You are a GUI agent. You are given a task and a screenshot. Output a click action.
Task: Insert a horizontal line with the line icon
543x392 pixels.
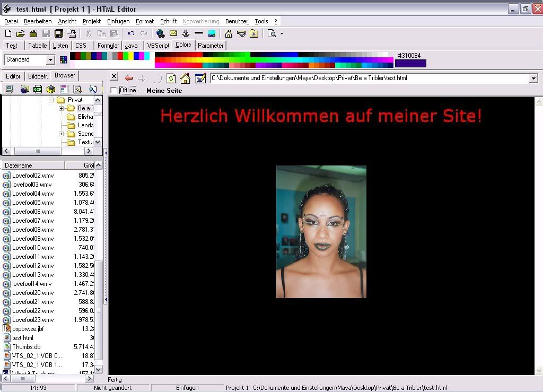199,33
